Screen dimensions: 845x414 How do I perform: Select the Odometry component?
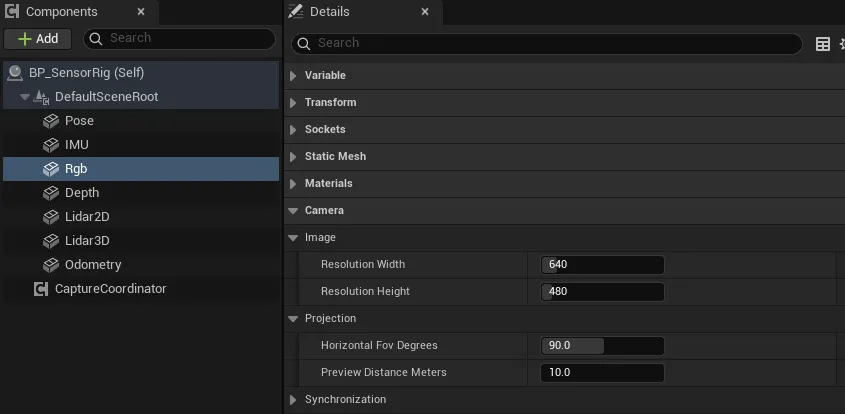(141, 265)
